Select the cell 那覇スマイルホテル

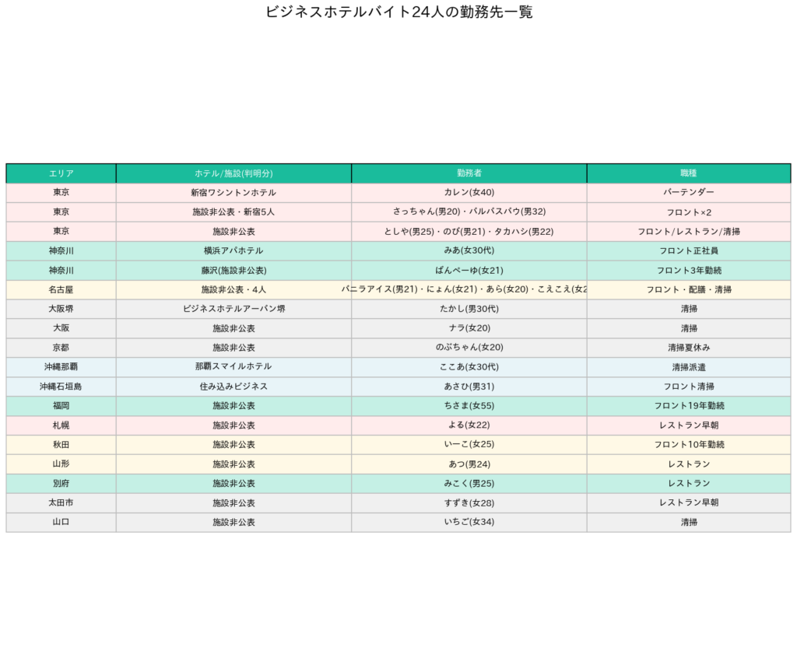coord(233,367)
